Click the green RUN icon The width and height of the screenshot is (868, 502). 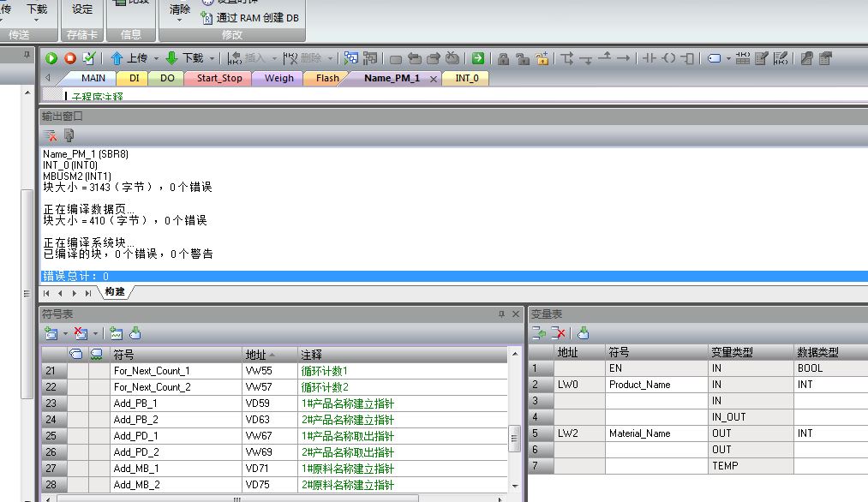tap(51, 58)
